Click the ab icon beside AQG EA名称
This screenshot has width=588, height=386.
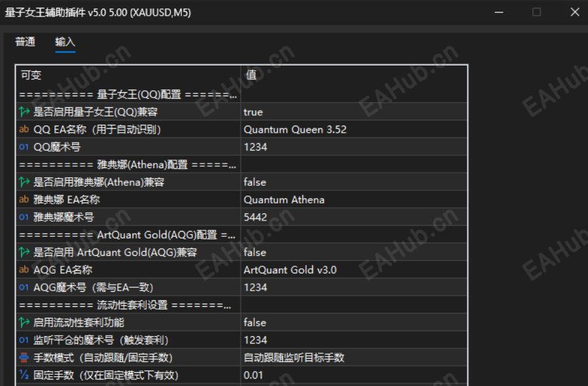pos(24,270)
